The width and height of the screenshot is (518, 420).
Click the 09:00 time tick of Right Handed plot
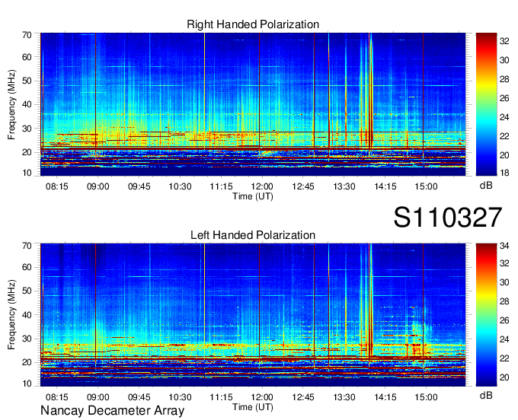click(x=98, y=186)
